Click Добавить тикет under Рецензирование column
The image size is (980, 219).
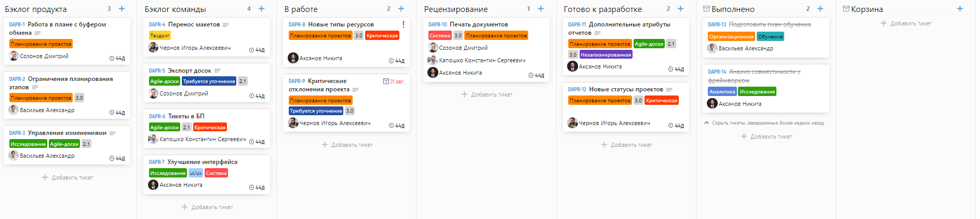[487, 94]
